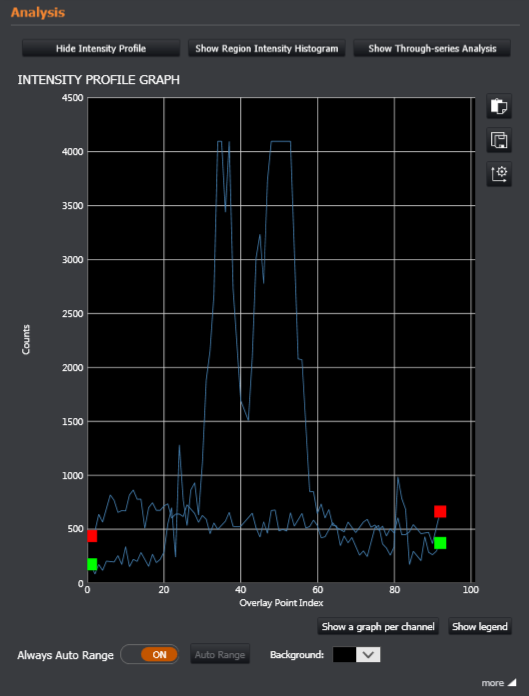Click the Analysis panel header
Screen dimensions: 529x696
coord(38,12)
